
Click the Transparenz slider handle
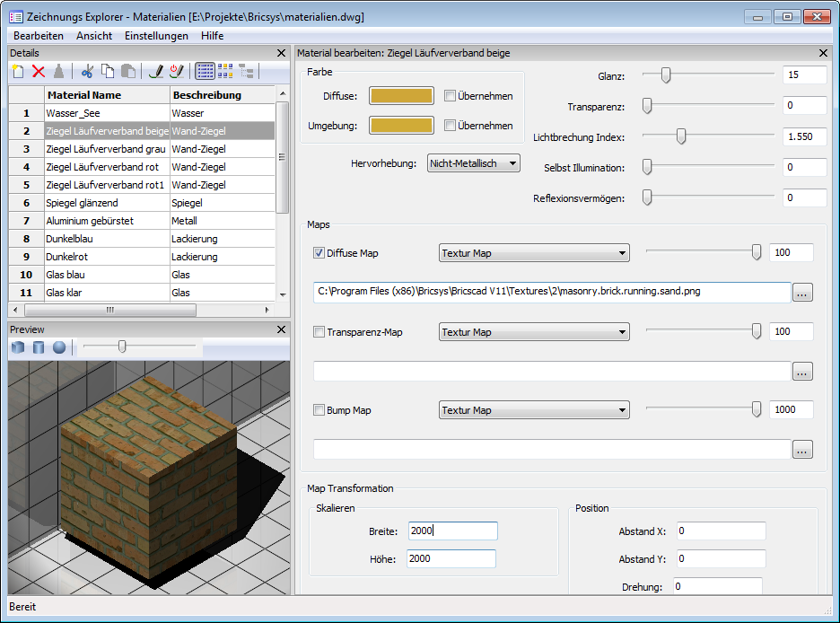(647, 106)
